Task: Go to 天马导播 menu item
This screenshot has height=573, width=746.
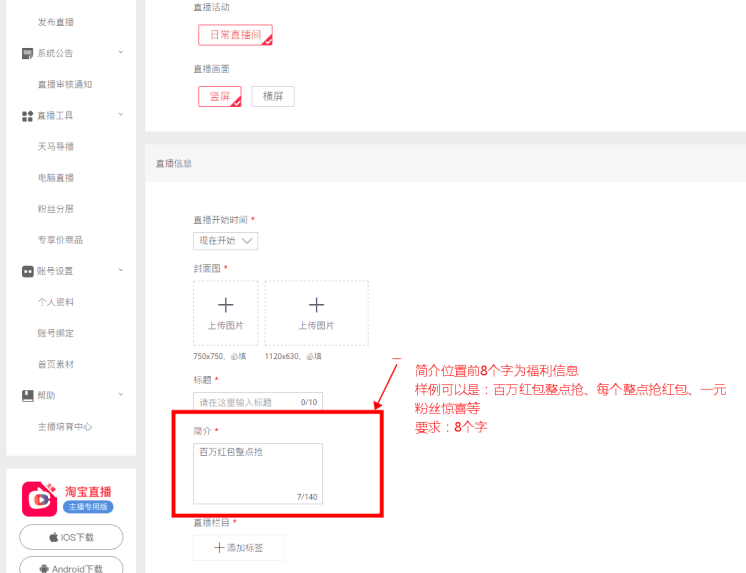Action: tap(56, 147)
